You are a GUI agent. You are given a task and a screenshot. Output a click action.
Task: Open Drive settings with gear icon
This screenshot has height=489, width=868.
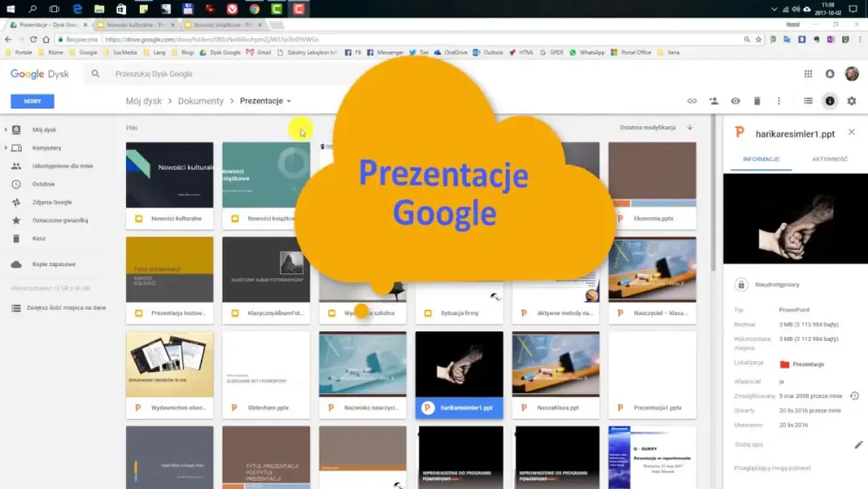[851, 101]
